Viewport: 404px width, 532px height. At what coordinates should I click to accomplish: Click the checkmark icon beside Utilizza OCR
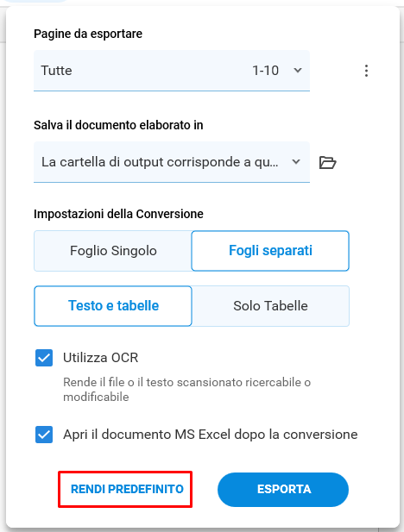[x=44, y=358]
